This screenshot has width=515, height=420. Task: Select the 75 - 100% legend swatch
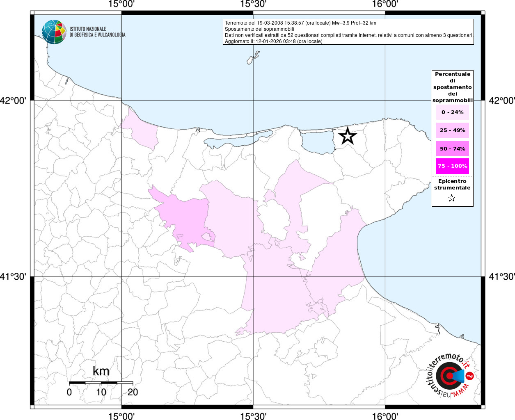pyautogui.click(x=453, y=166)
